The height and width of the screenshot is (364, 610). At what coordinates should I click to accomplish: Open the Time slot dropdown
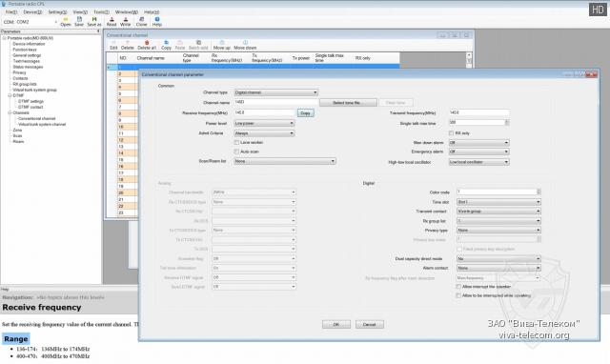[x=498, y=202]
